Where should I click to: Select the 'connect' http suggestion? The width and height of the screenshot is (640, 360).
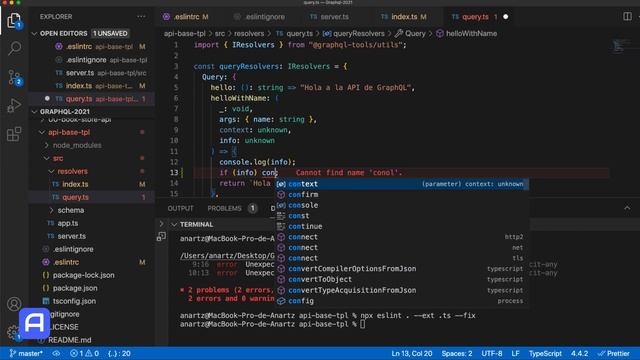(x=402, y=237)
